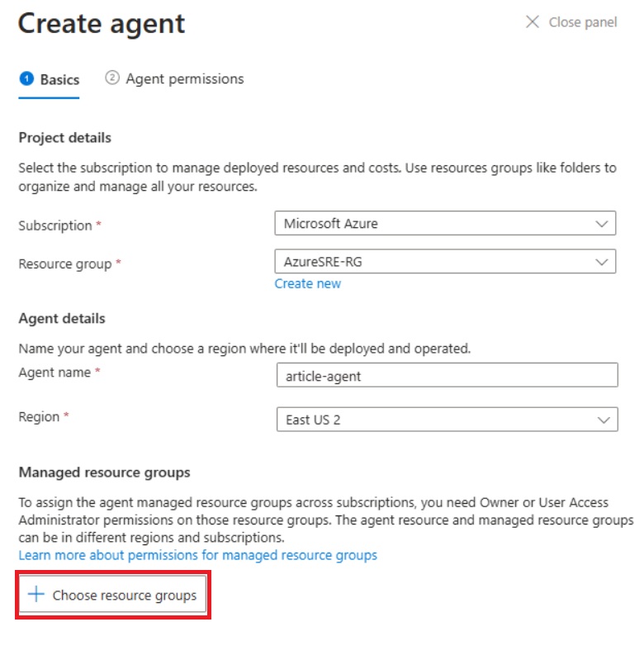Click the Region field label
The width and height of the screenshot is (644, 660).
39,417
